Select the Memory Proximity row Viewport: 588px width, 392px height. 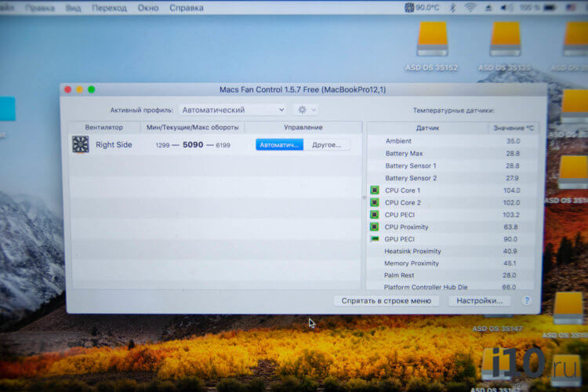(x=452, y=263)
